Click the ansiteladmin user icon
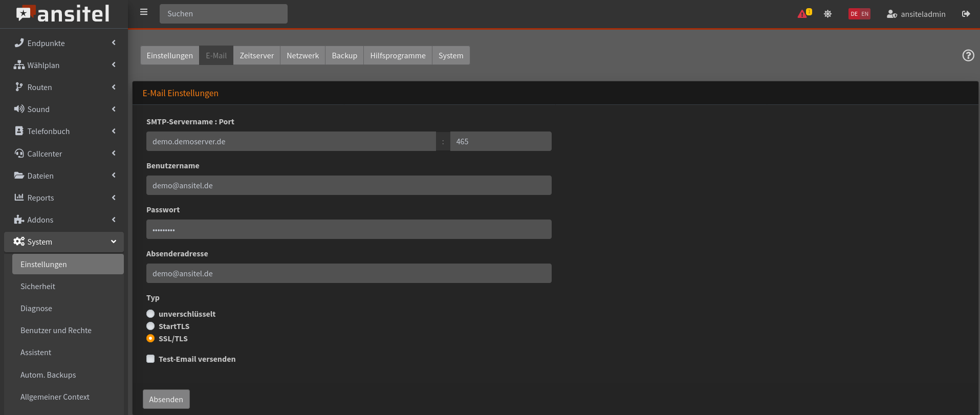 (x=891, y=14)
